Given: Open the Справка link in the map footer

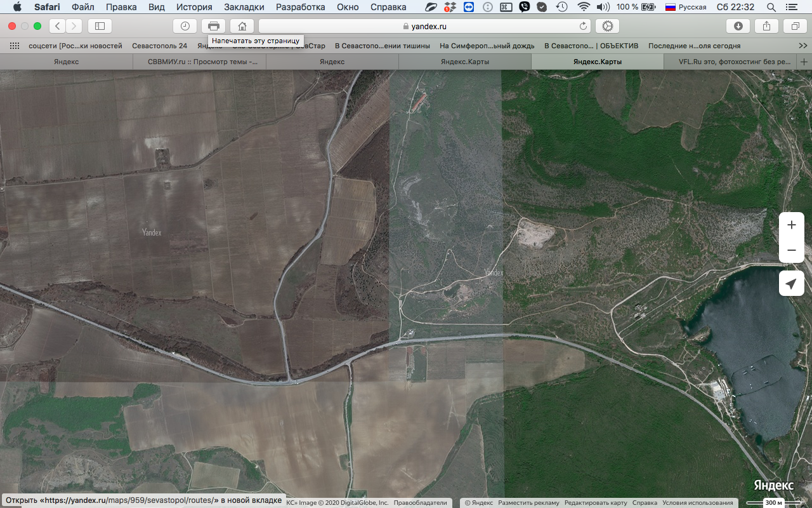Looking at the screenshot, I should [645, 503].
